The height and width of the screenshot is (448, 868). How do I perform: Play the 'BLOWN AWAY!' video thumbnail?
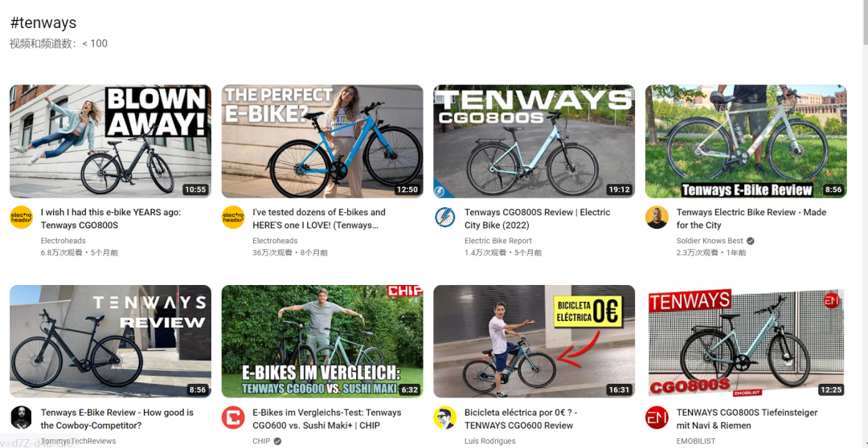(110, 141)
